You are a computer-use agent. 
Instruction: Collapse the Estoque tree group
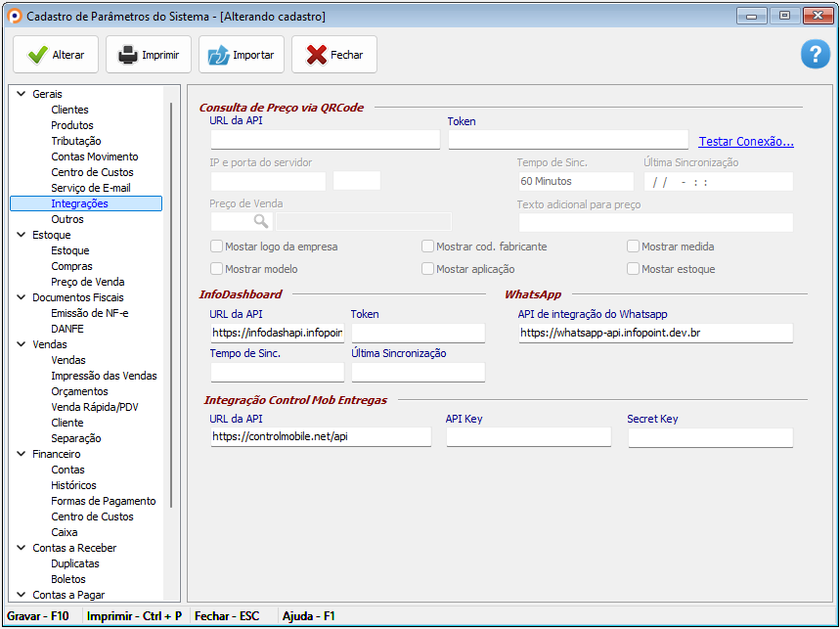20,235
